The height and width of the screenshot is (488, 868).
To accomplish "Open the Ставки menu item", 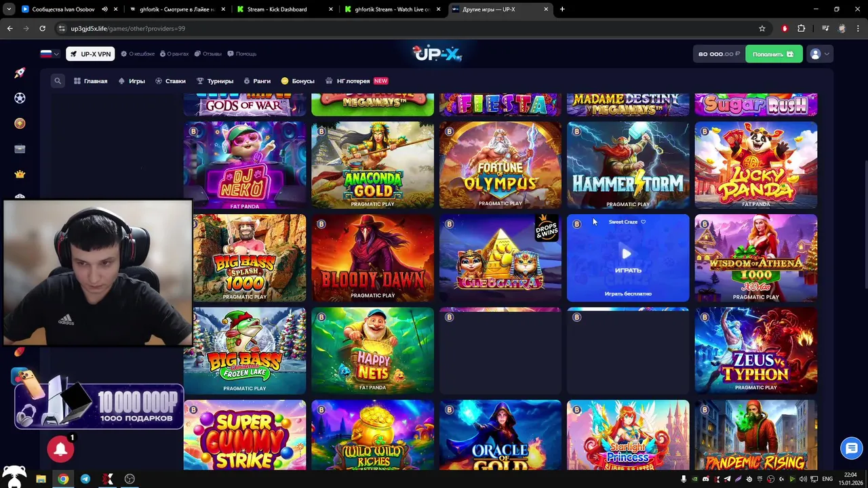I will (x=170, y=81).
